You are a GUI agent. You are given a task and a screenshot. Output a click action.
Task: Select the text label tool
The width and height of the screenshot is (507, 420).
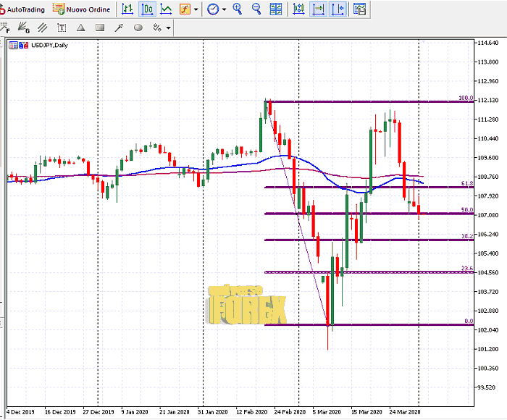click(x=62, y=28)
